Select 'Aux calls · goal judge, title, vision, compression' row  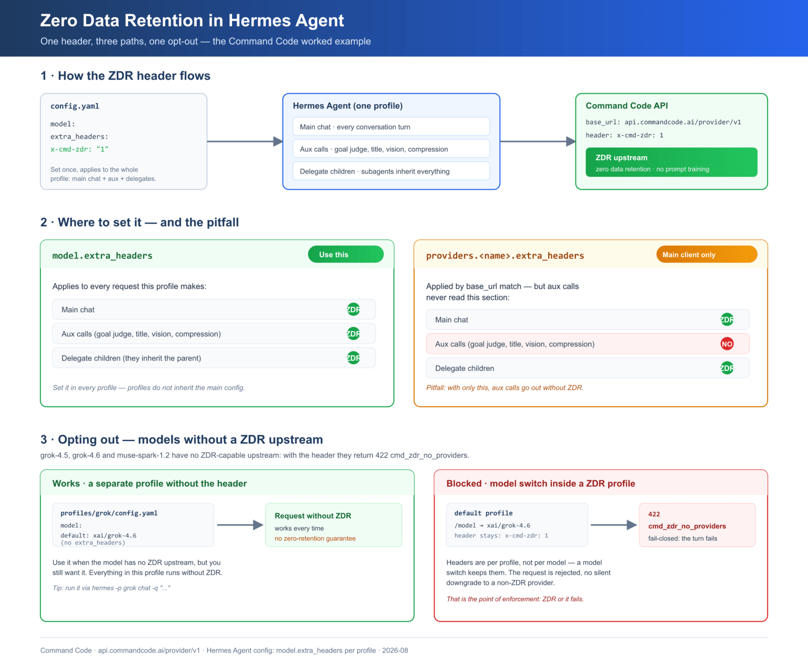pos(391,149)
